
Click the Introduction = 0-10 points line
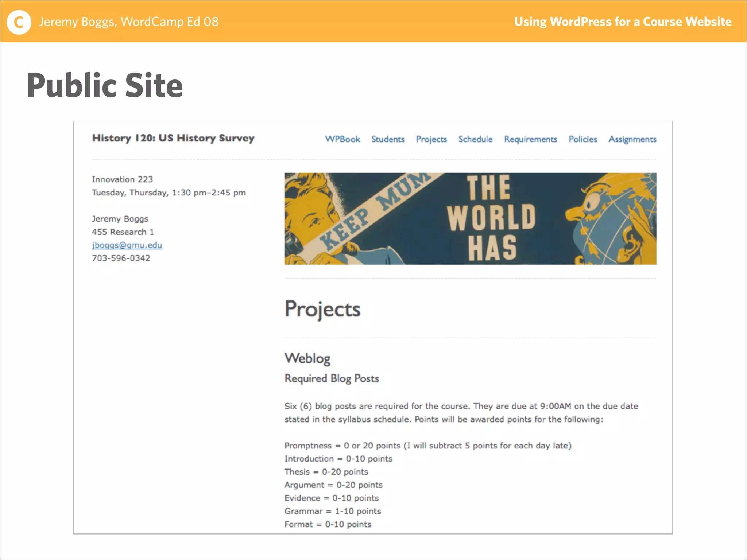[338, 459]
